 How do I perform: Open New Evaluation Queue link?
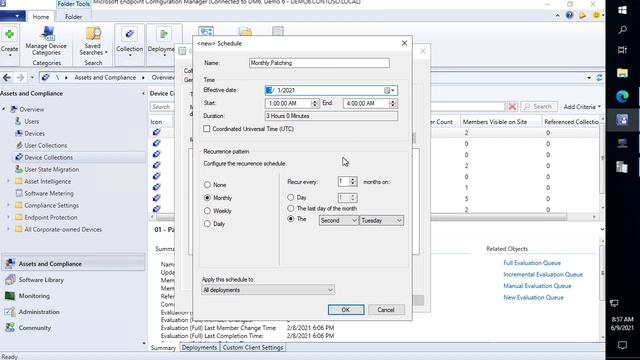pos(533,298)
